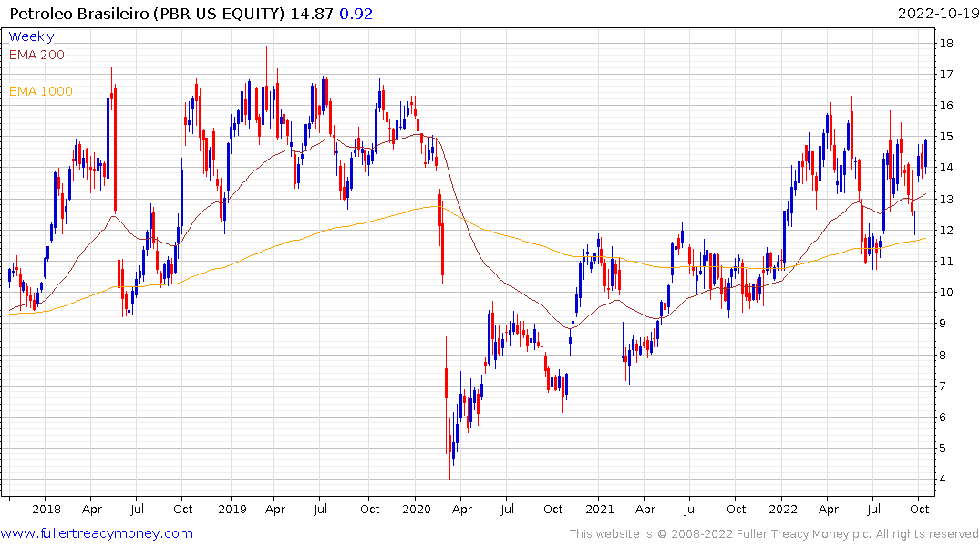Viewport: 980px width, 547px height.
Task: Click the 2021 label on time axis
Action: pyautogui.click(x=599, y=509)
